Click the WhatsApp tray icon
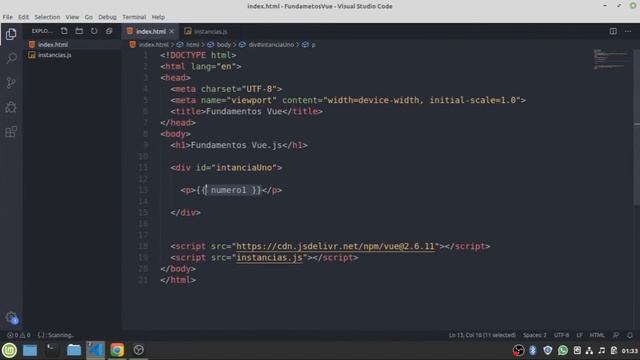Image resolution: width=640 pixels, height=360 pixels. tap(562, 350)
